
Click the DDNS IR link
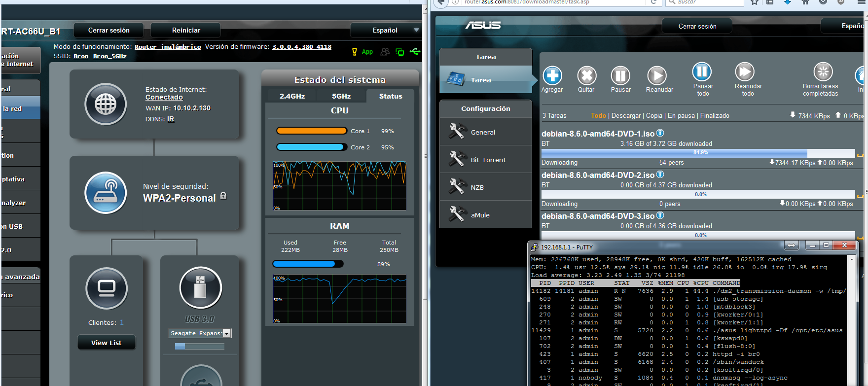(171, 119)
